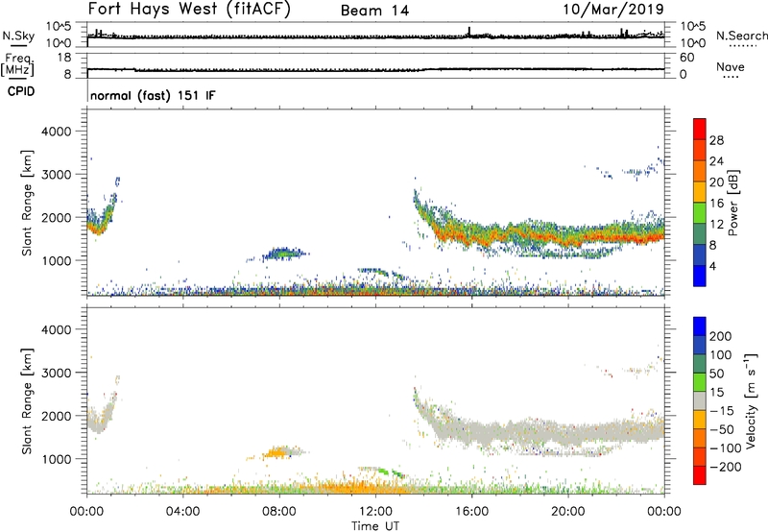
Task: Click the "20" tick on Power colorbar
Action: point(716,182)
